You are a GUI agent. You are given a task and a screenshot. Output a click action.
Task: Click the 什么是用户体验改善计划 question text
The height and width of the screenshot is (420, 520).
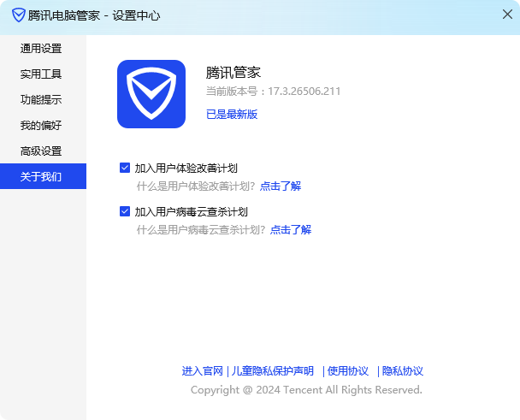(x=196, y=186)
